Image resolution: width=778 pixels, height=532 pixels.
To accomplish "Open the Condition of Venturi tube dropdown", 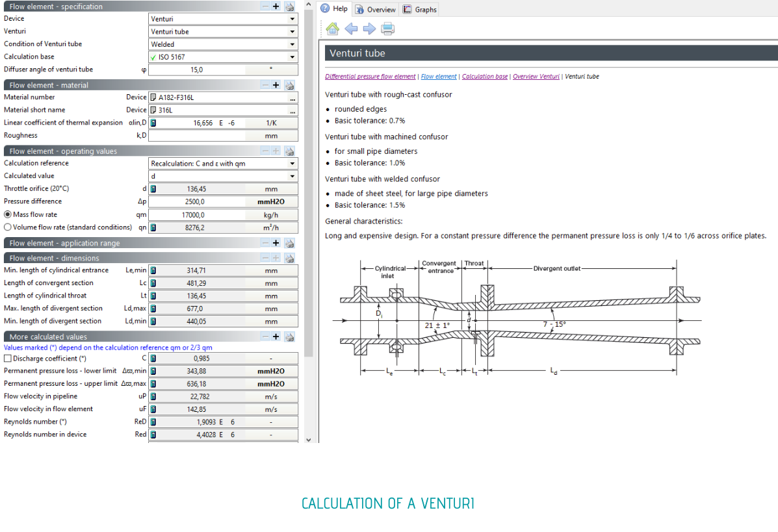I will 292,44.
